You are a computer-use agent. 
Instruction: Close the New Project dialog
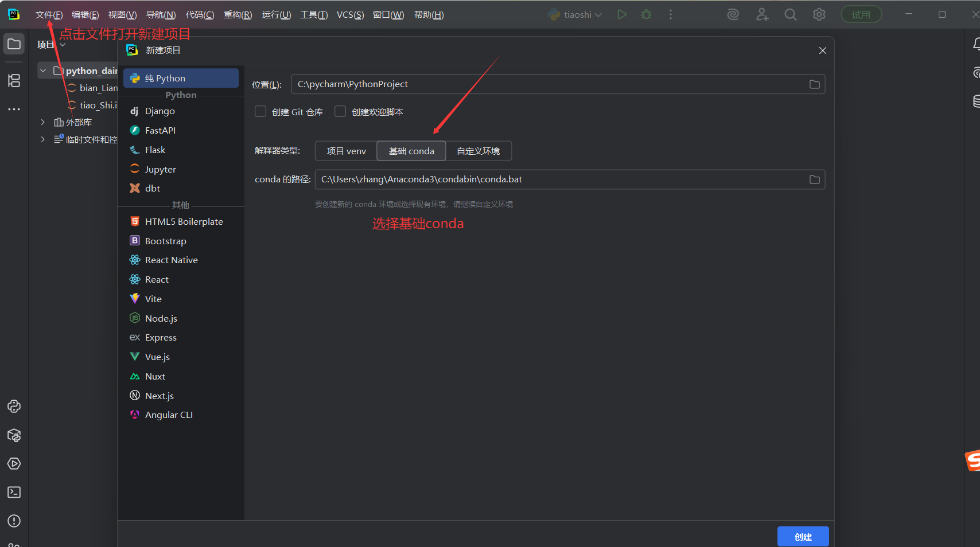[x=823, y=50]
